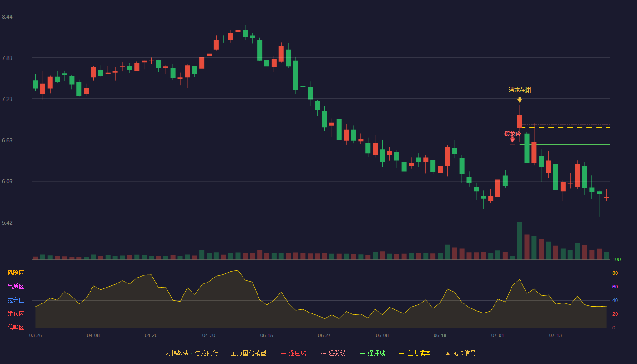
Task: Click the 04-08 date axis label
Action: pyautogui.click(x=93, y=335)
